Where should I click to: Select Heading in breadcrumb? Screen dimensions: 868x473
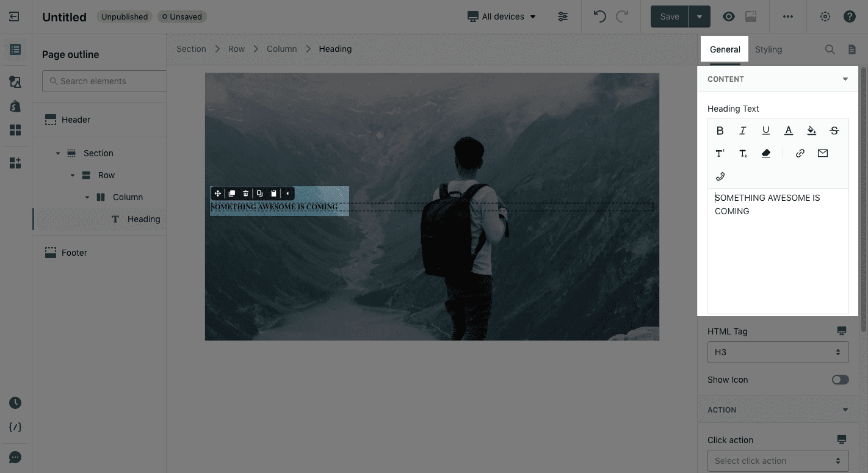tap(335, 49)
